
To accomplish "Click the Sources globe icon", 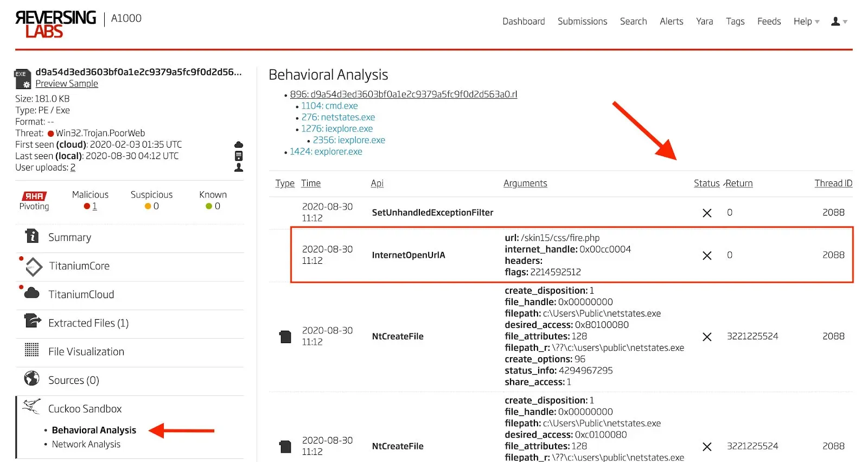I will (32, 379).
